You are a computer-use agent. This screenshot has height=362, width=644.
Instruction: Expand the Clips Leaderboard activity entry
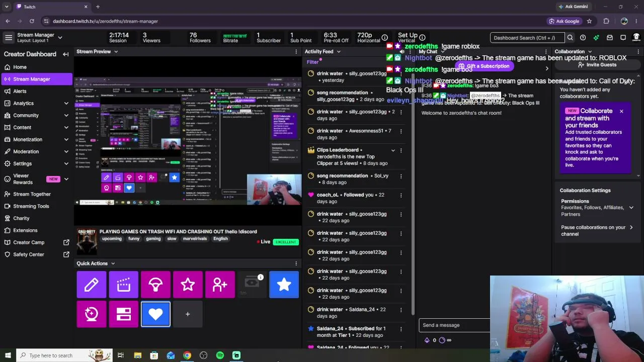[x=393, y=150]
